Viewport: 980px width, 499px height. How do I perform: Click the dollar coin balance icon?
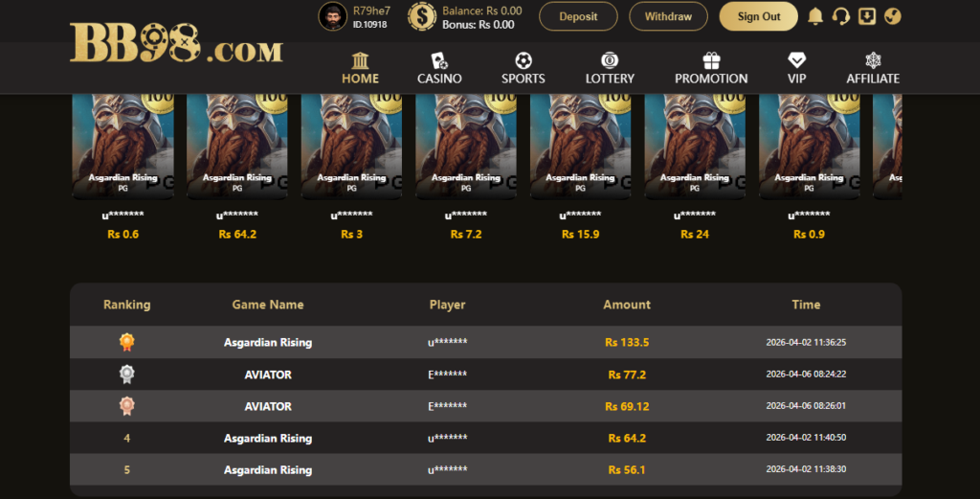422,16
